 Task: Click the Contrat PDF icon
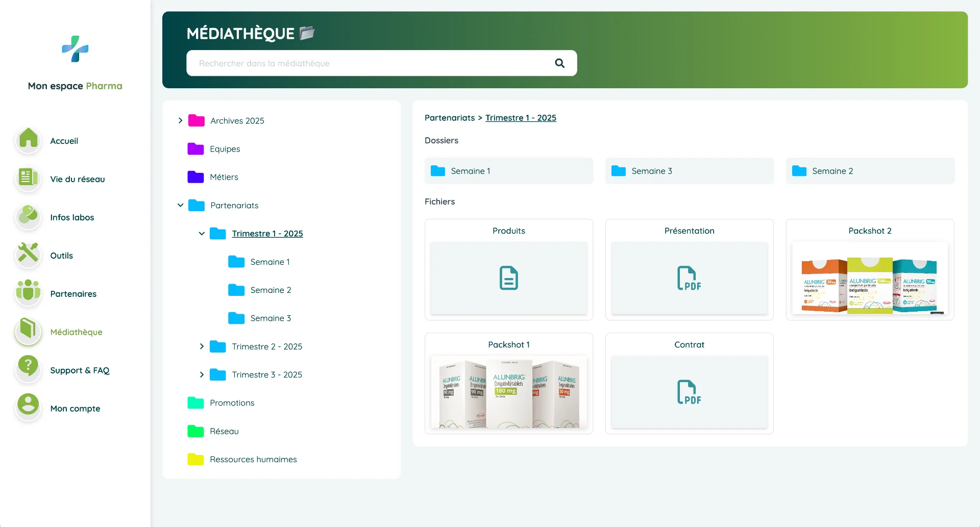point(689,392)
